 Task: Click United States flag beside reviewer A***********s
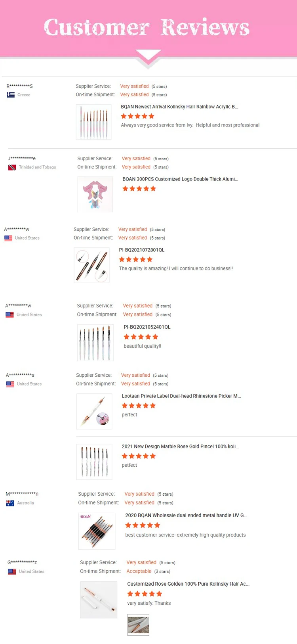click(10, 384)
